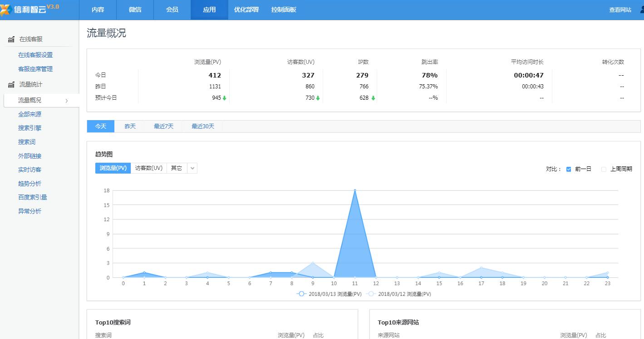The image size is (644, 339).
Task: Uncheck the 前一日 comparison checkbox
Action: pos(569,169)
